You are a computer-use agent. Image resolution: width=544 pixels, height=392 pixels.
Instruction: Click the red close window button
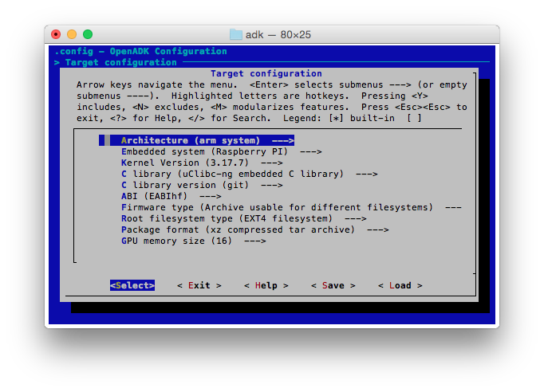56,34
